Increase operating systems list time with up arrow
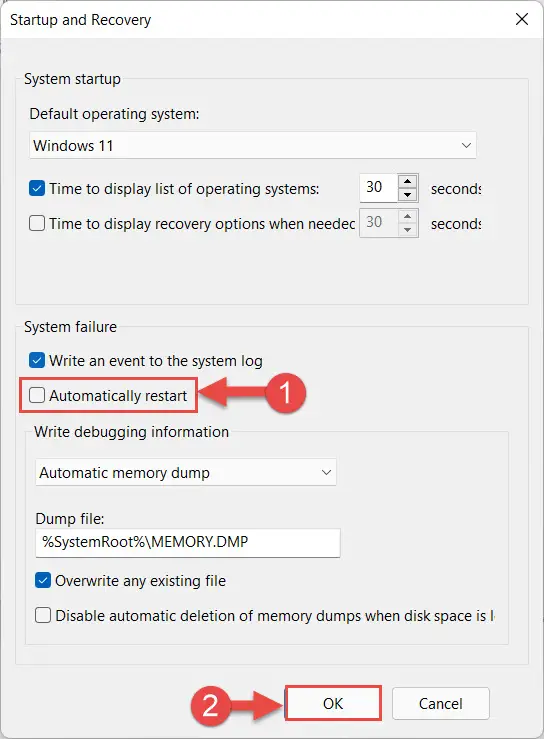 [408, 181]
